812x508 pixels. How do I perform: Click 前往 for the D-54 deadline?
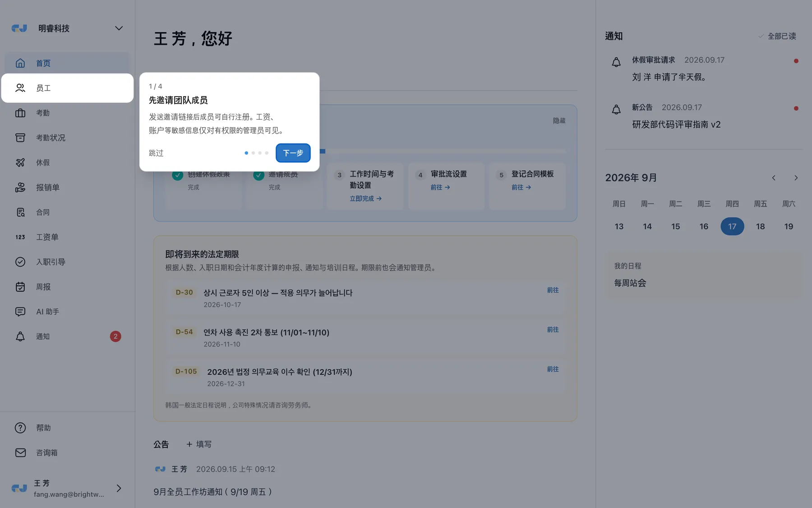[553, 330]
